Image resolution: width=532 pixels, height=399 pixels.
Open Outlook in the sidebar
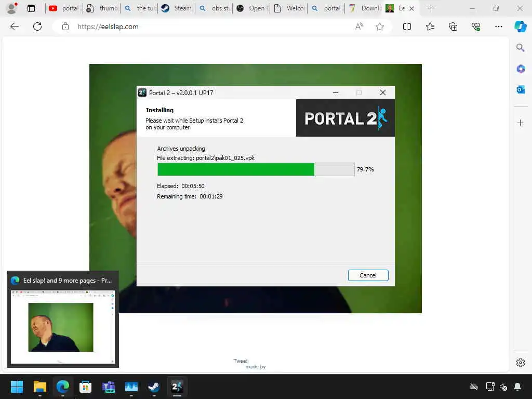coord(520,89)
